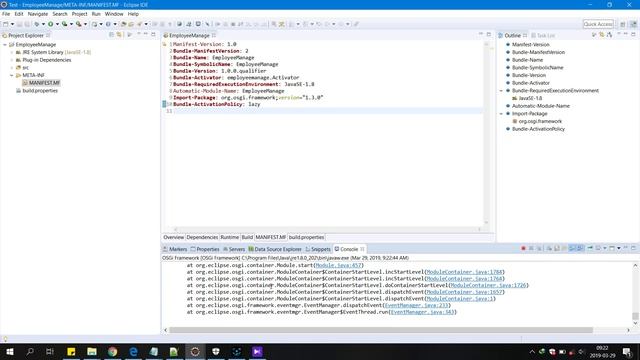640x360 pixels.
Task: Expand Plug-in Dependencies node
Action: click(12, 60)
